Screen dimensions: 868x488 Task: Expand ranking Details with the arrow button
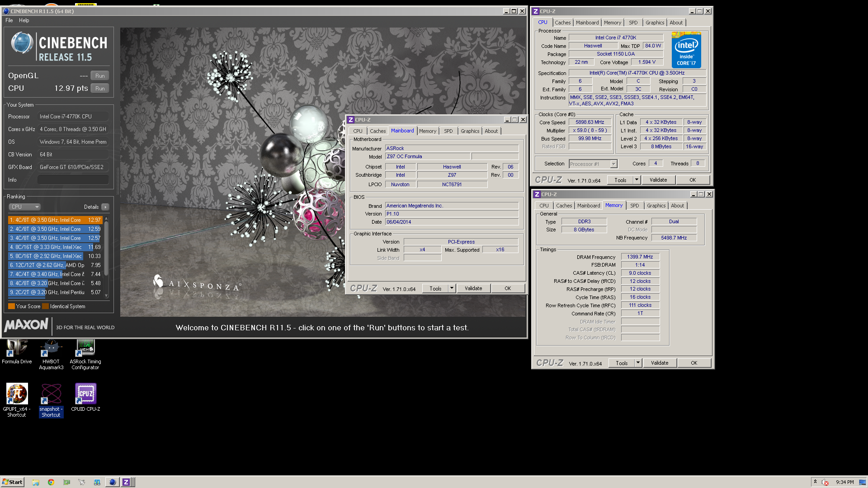point(105,207)
